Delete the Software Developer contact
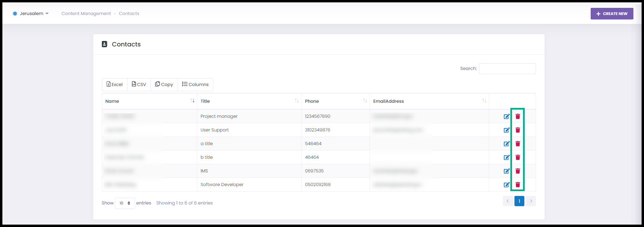 [x=518, y=185]
